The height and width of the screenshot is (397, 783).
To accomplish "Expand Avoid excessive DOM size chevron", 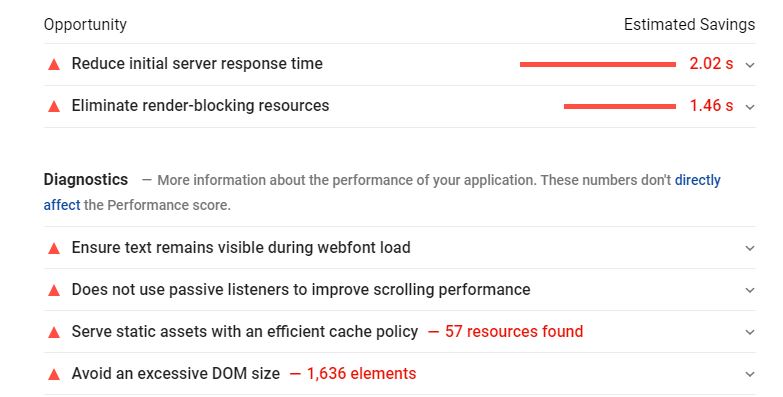I will [750, 374].
